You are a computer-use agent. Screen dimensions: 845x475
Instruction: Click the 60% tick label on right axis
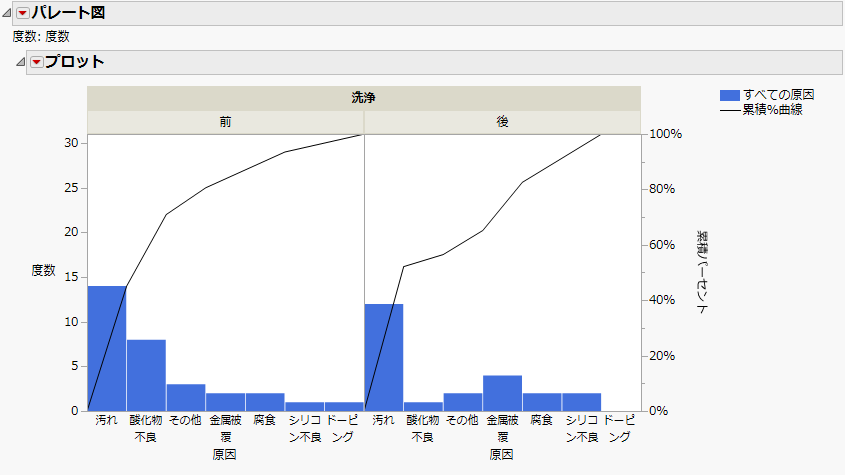click(662, 245)
